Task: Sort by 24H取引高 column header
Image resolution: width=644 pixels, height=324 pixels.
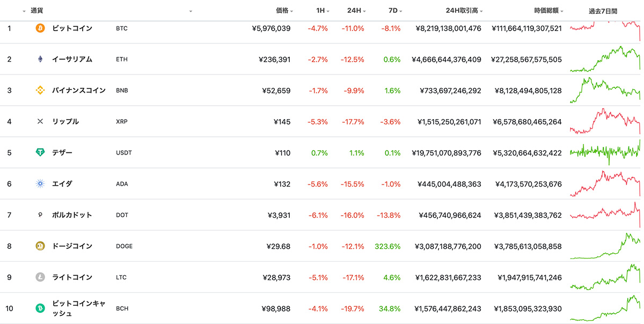Action: [x=465, y=11]
